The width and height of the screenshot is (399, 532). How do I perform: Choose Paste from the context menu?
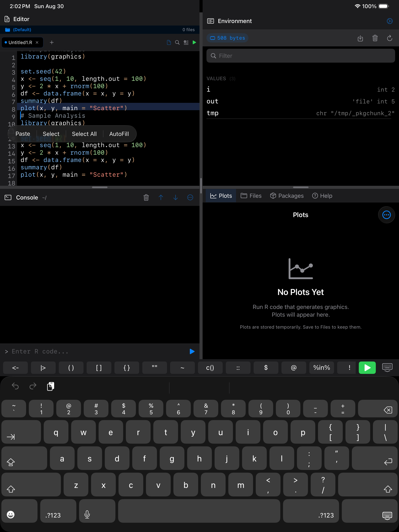pyautogui.click(x=23, y=134)
